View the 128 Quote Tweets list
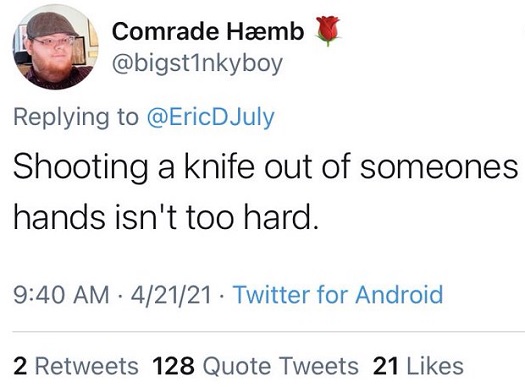Image resolution: width=525 pixels, height=387 pixels. click(x=255, y=366)
